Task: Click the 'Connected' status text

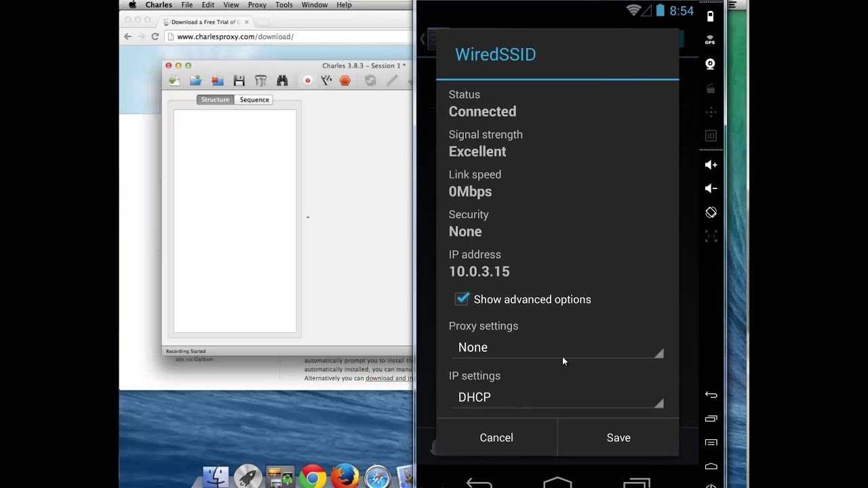Action: [x=482, y=112]
